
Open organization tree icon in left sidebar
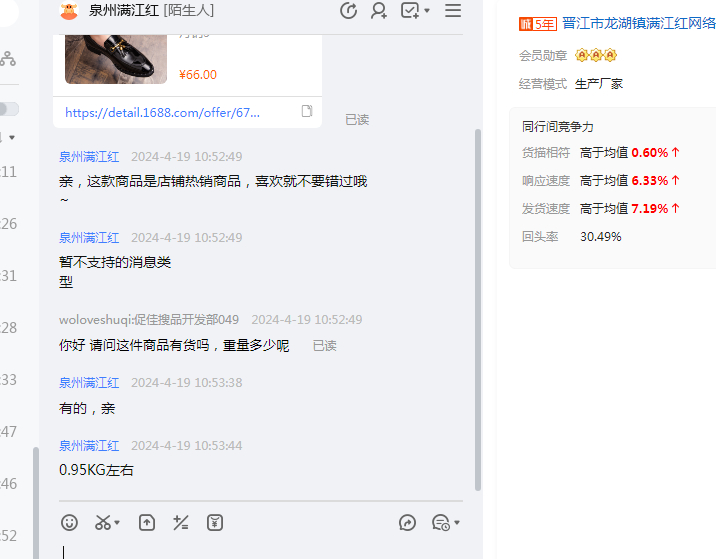8,58
